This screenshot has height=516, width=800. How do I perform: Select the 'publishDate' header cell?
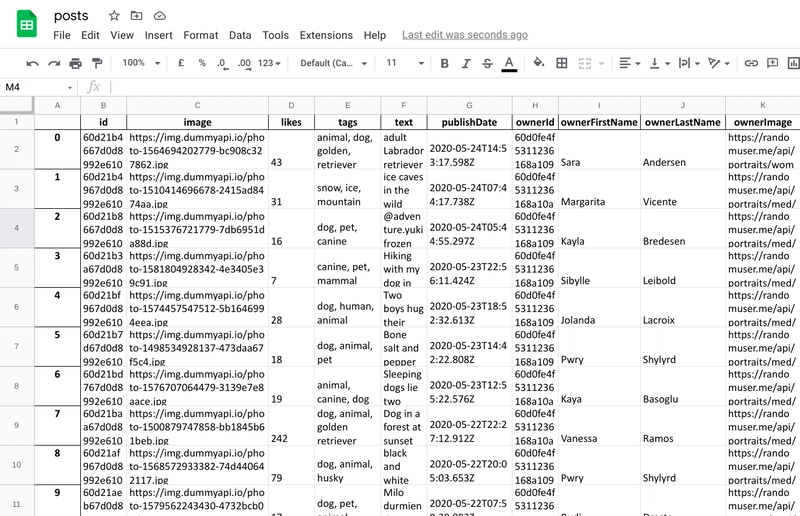tap(469, 122)
